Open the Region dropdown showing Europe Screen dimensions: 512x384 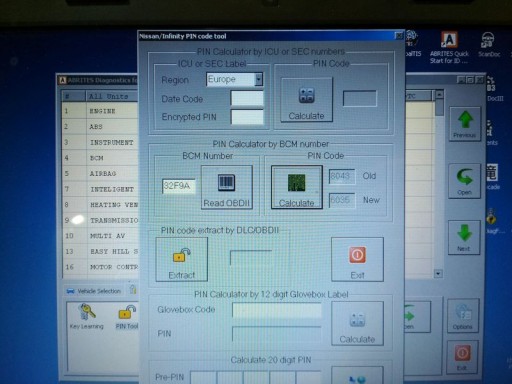tap(235, 79)
